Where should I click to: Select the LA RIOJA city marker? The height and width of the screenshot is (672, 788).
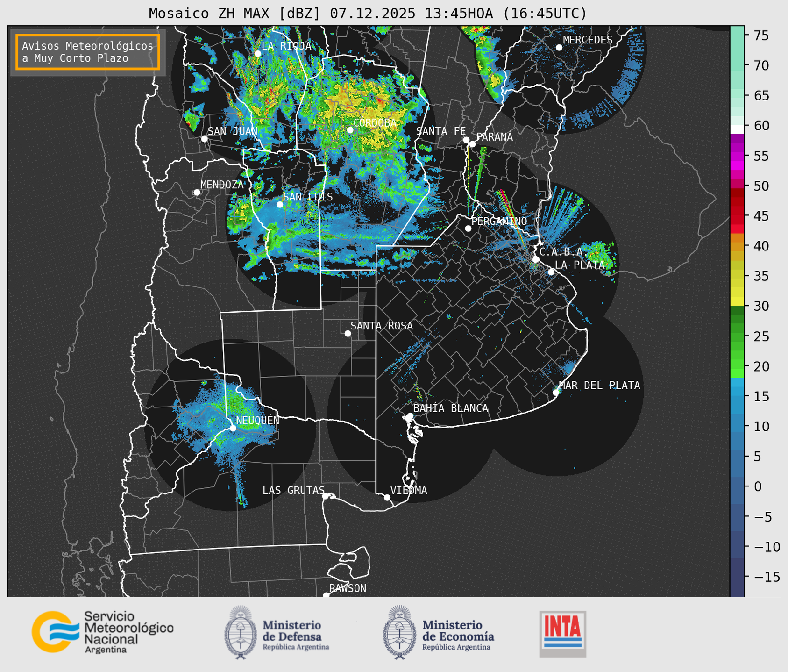(x=257, y=54)
